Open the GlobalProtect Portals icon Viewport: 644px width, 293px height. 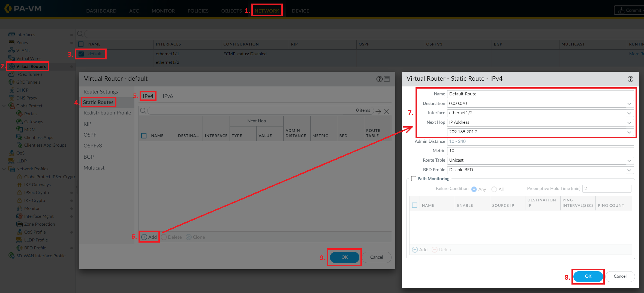pos(19,114)
